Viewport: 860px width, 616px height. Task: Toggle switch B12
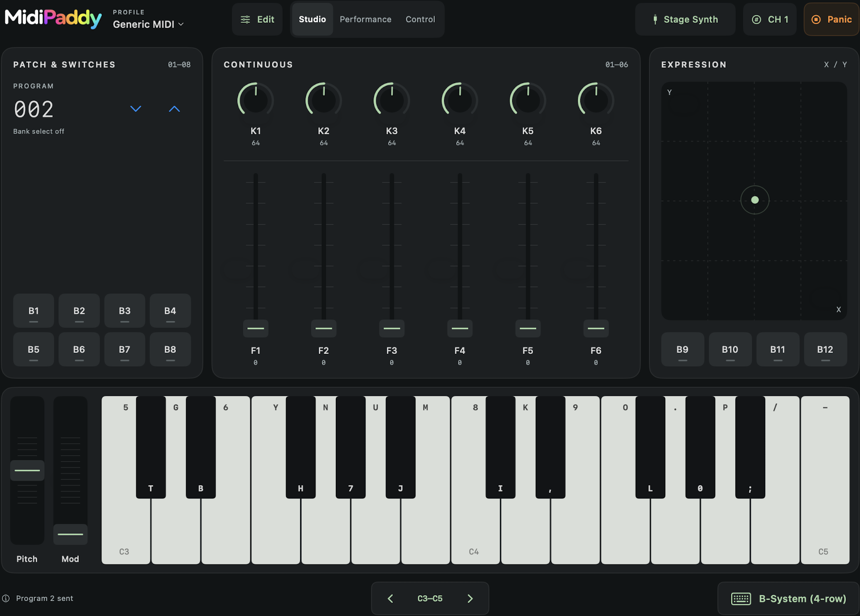pyautogui.click(x=825, y=350)
